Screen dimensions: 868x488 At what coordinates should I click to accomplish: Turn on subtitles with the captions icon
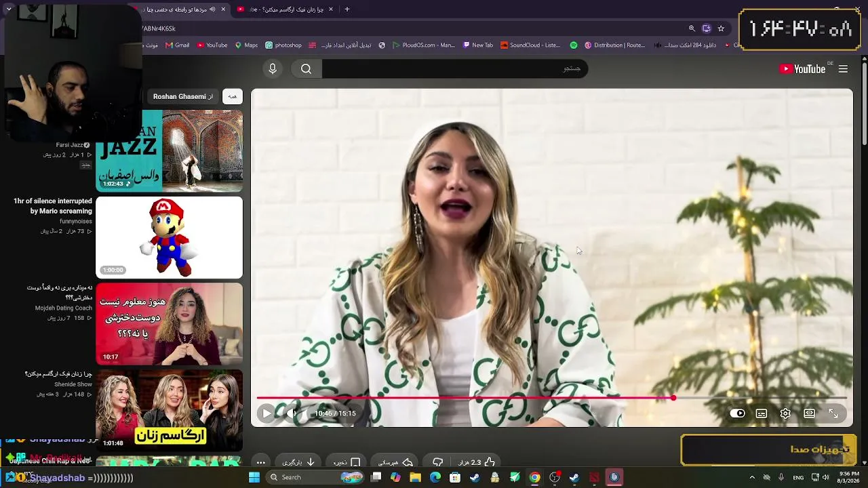click(762, 413)
